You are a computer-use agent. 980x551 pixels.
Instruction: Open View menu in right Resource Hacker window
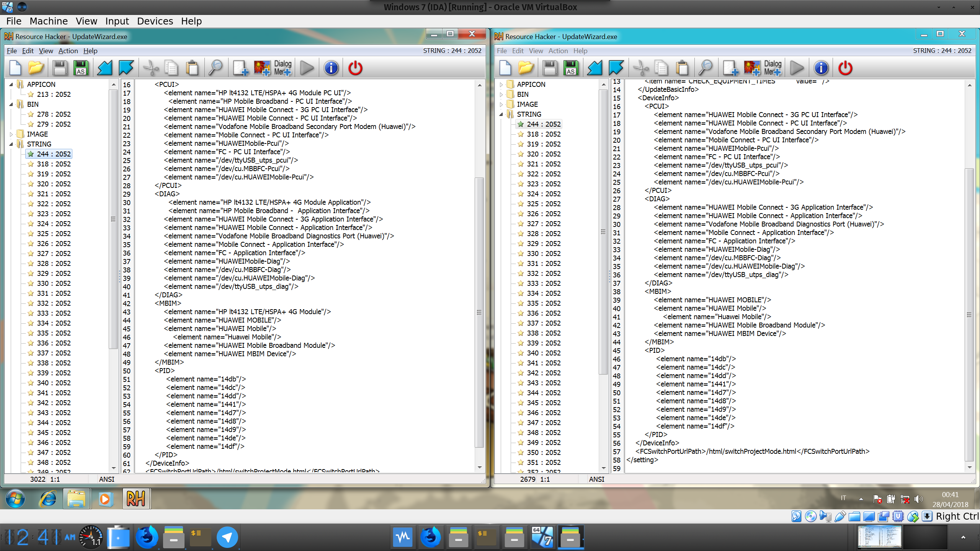[536, 51]
